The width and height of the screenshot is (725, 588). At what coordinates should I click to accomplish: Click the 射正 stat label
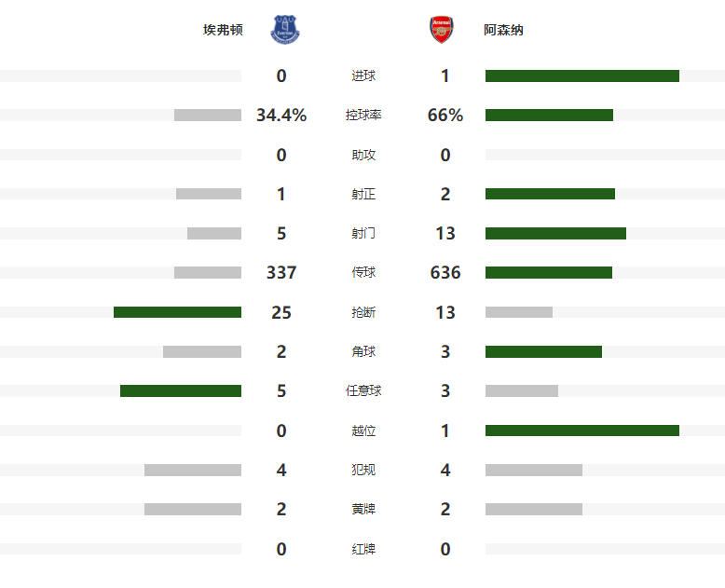pyautogui.click(x=363, y=194)
